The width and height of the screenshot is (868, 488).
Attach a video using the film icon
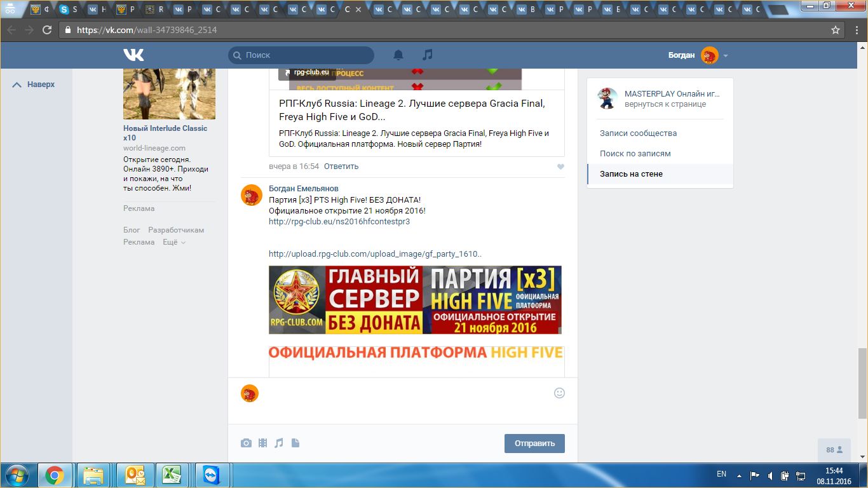coord(262,443)
